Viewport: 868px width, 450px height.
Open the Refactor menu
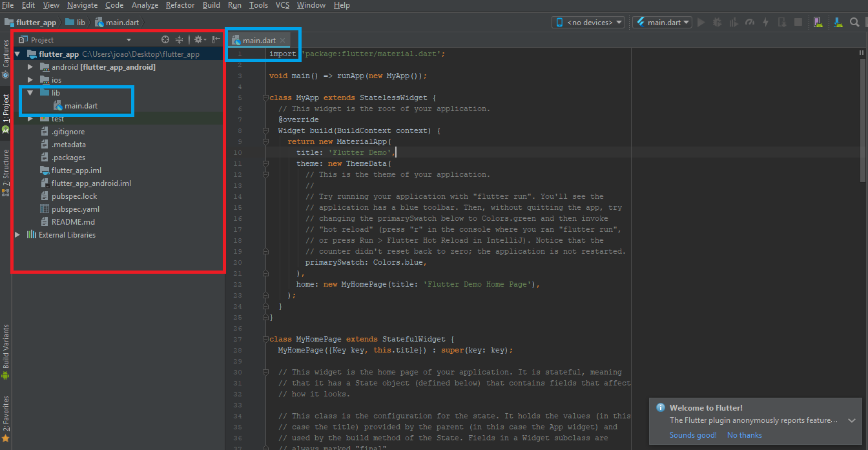[180, 5]
